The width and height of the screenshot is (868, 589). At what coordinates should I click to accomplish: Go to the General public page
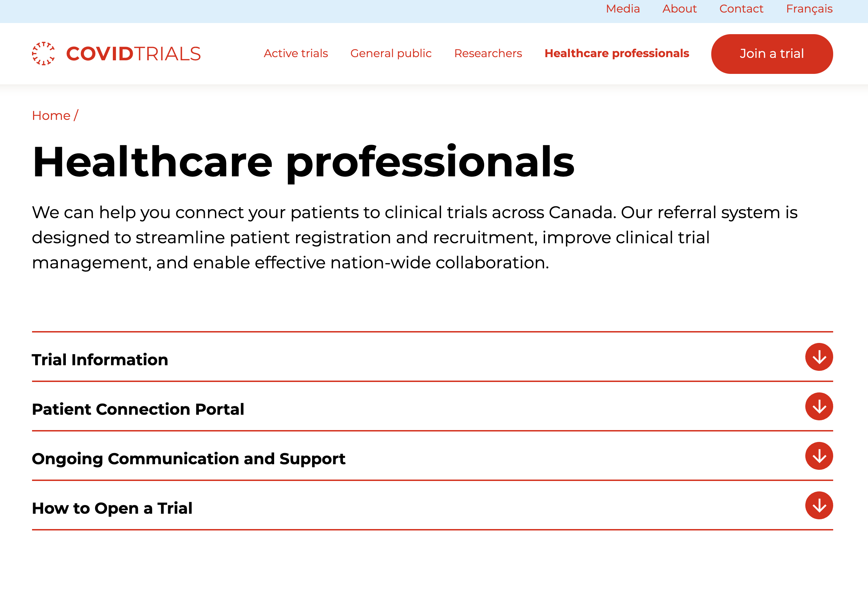pos(391,53)
